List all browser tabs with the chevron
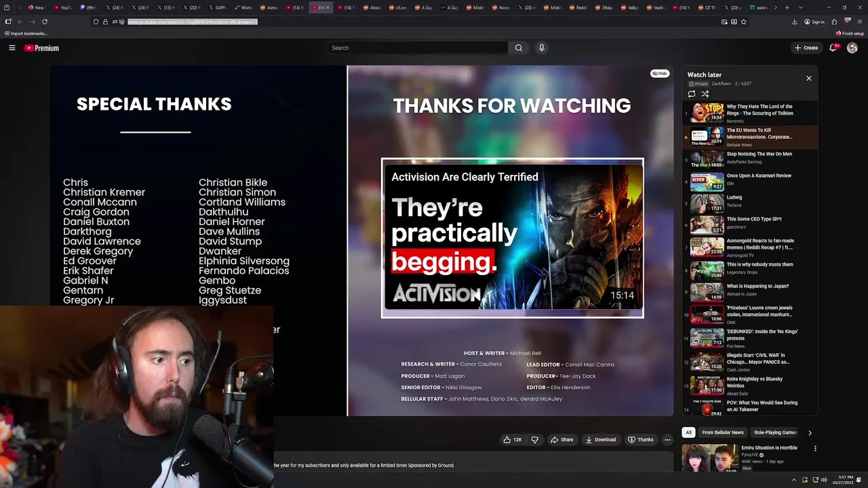The image size is (868, 488). click(800, 7)
